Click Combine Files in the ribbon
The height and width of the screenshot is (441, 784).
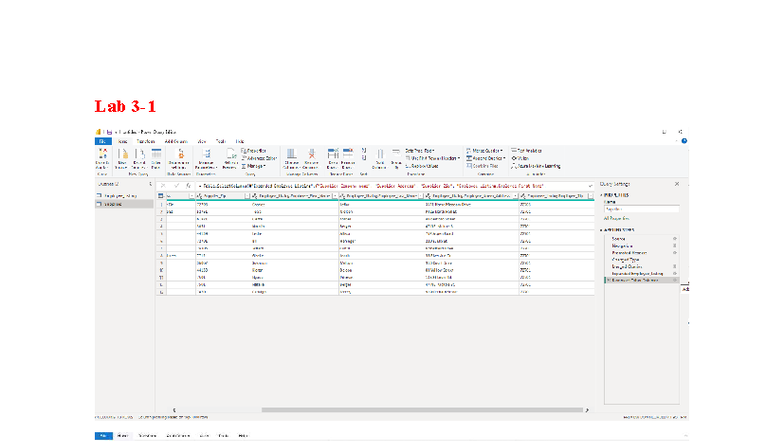pyautogui.click(x=482, y=166)
